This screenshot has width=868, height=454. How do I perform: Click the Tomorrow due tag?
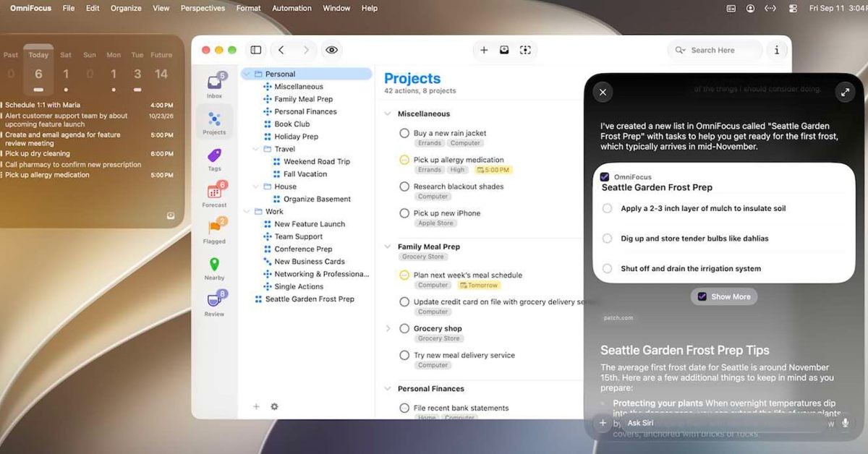[x=479, y=286]
